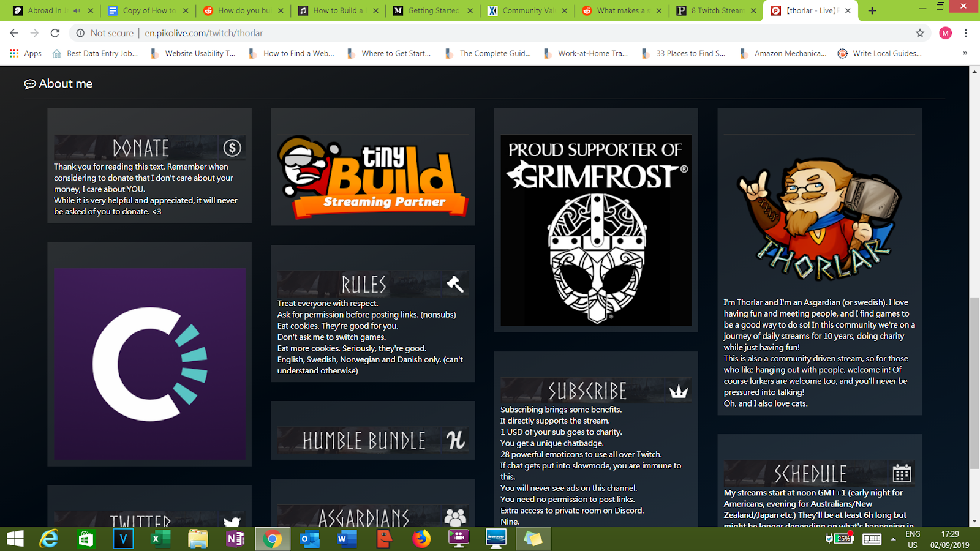Open a new browser tab
Image resolution: width=980 pixels, height=551 pixels.
click(872, 10)
